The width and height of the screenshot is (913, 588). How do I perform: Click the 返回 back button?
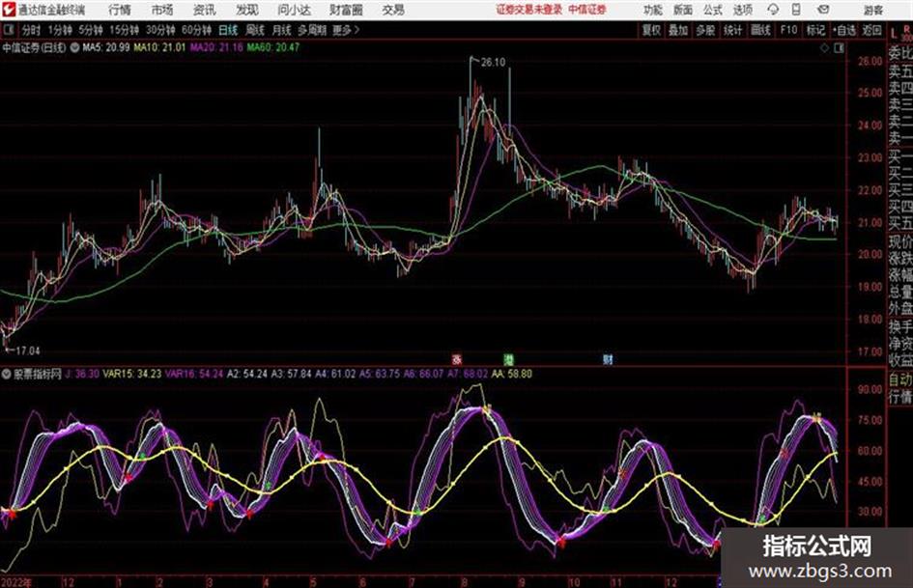(x=871, y=30)
